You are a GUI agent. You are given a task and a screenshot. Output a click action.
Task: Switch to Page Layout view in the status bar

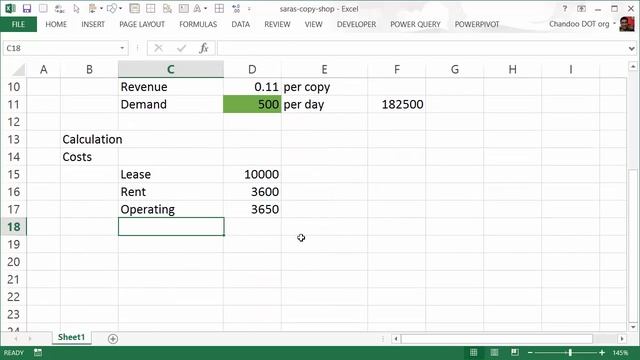tap(494, 352)
